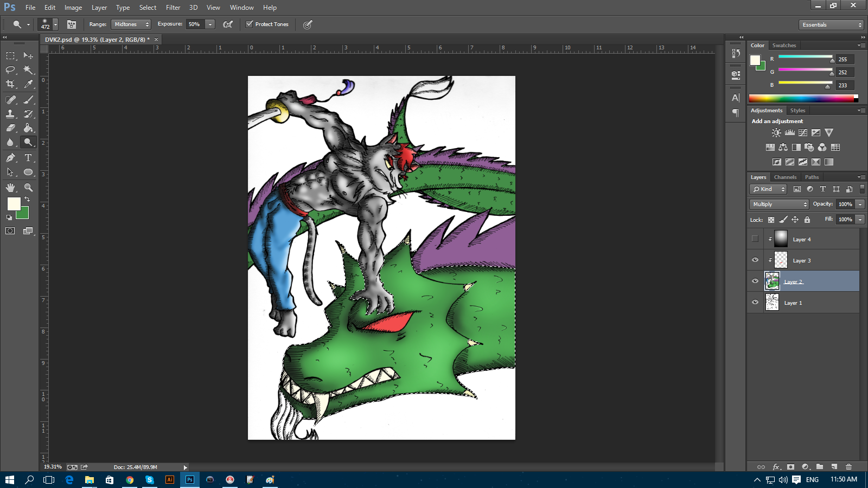
Task: Open the Multiply blend mode dropdown
Action: tap(779, 204)
